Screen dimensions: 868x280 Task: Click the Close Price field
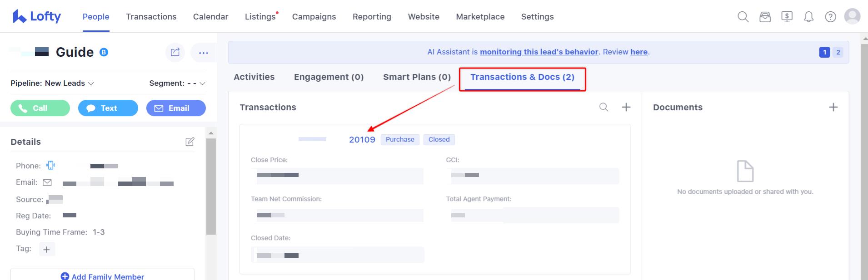[337, 176]
